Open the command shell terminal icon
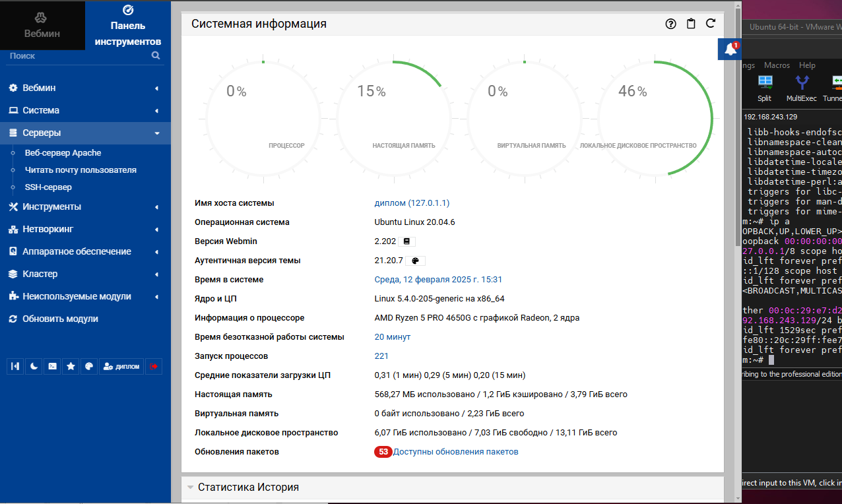Screen dimensions: 842x504 (52, 366)
